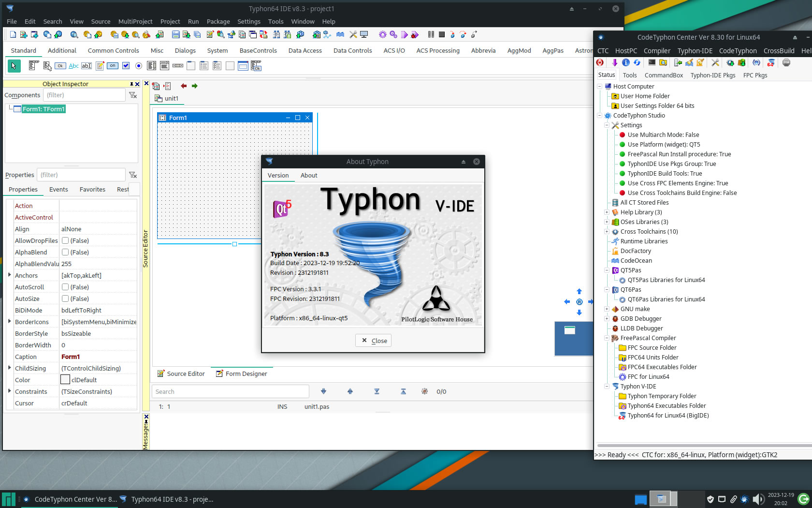Image resolution: width=812 pixels, height=508 pixels.
Task: Click the find next down arrow button
Action: pyautogui.click(x=323, y=391)
